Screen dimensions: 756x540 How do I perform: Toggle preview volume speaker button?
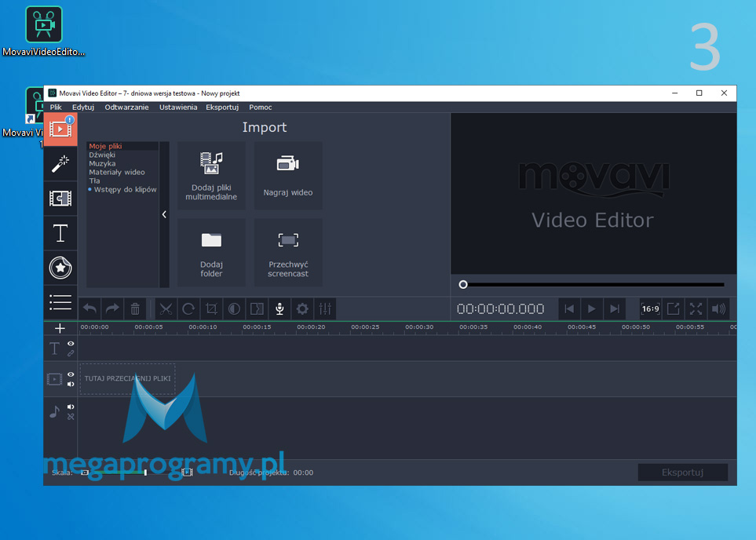[718, 308]
